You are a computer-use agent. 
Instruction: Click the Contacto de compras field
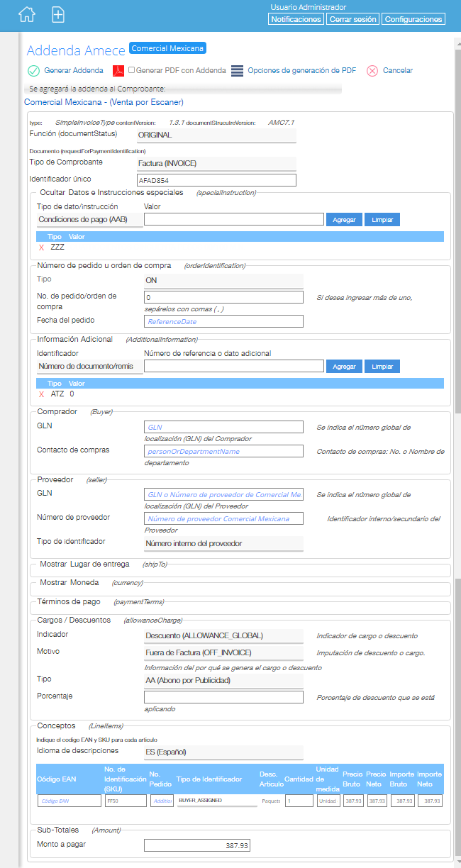223,451
